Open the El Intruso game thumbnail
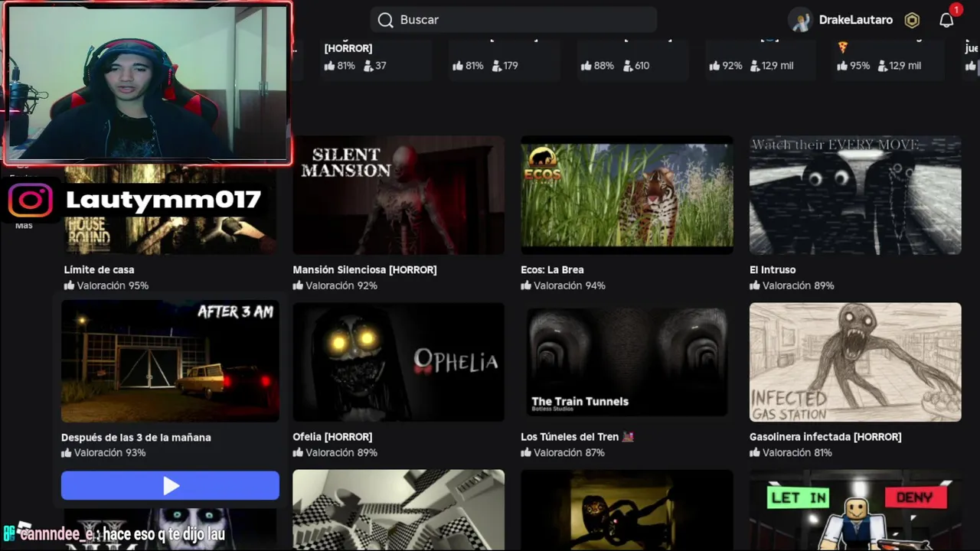Viewport: 980px width, 551px height. tap(855, 195)
